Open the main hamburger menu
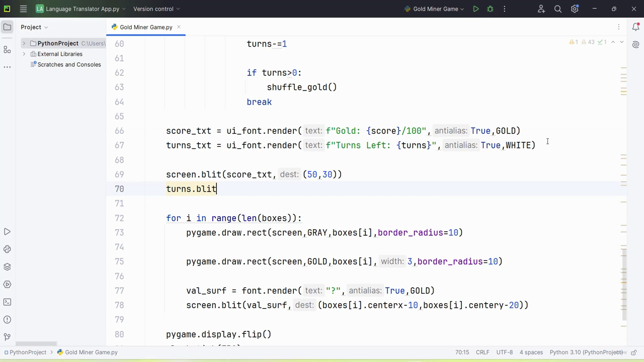Viewport: 644px width, 362px height. pos(23,9)
